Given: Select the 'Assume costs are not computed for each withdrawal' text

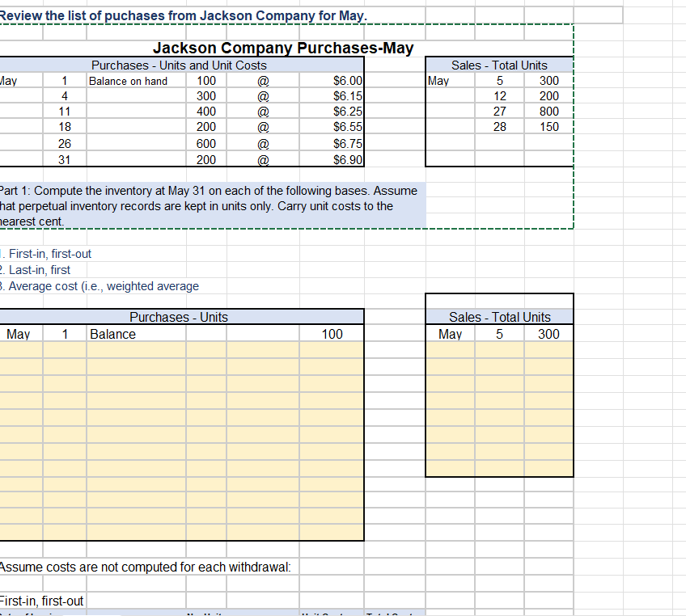Looking at the screenshot, I should (x=145, y=567).
